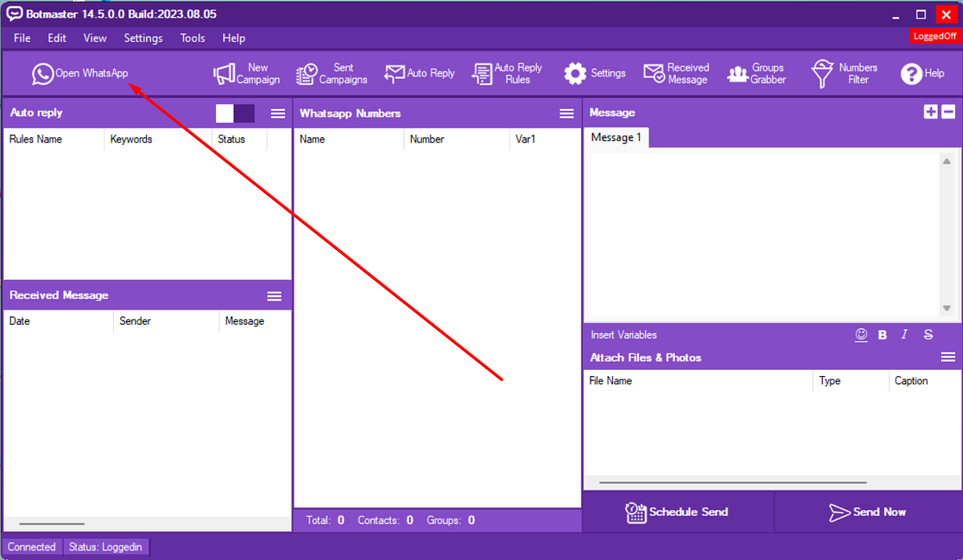Open Sent Campaigns

click(x=331, y=73)
